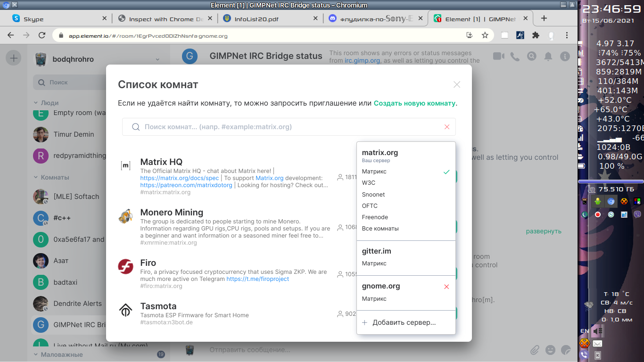Switch to the флудилка-по-Sony tab

point(375,19)
